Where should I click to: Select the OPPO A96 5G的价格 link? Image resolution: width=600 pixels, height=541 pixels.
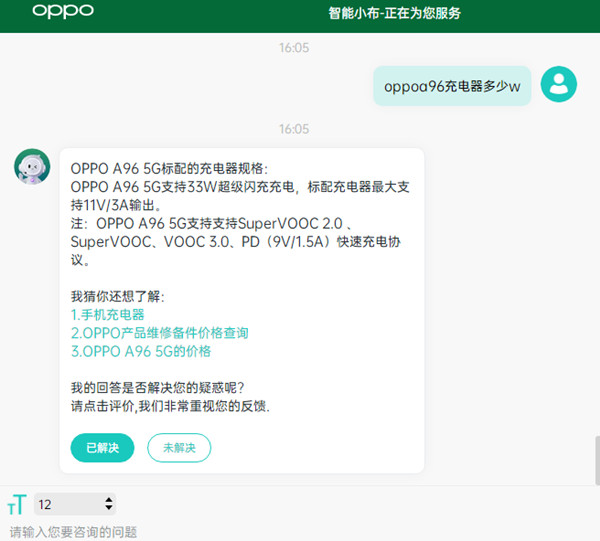click(140, 351)
